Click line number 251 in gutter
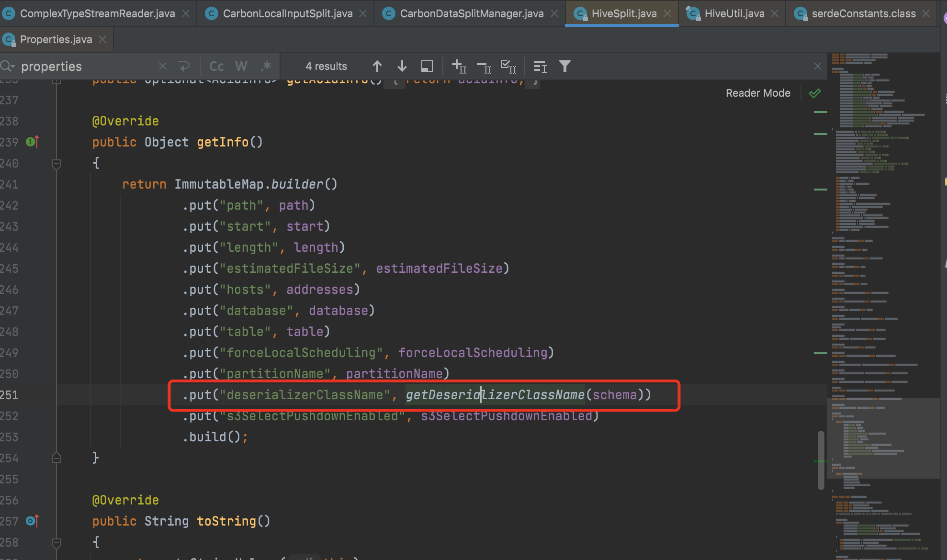 [x=9, y=395]
